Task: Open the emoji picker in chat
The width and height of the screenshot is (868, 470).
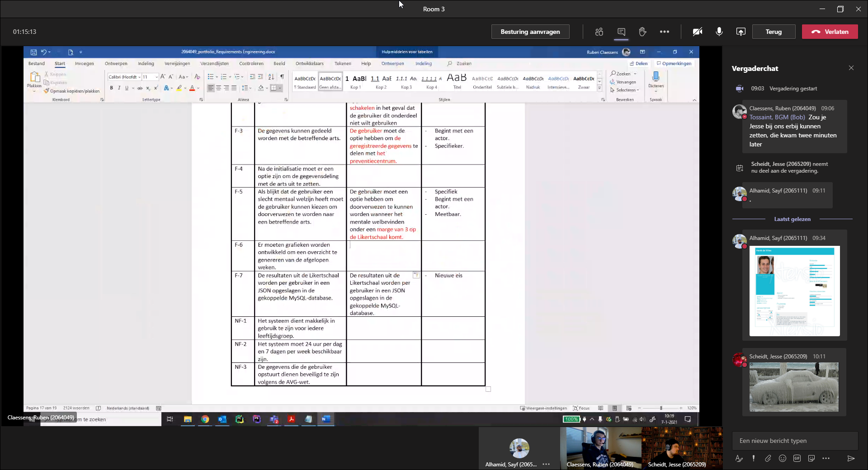Action: pos(783,458)
